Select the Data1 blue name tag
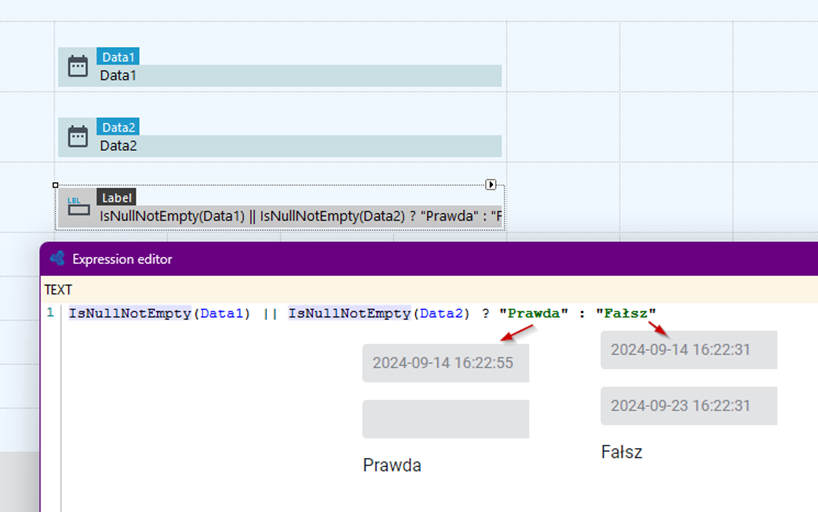This screenshot has width=818, height=512. 118,56
